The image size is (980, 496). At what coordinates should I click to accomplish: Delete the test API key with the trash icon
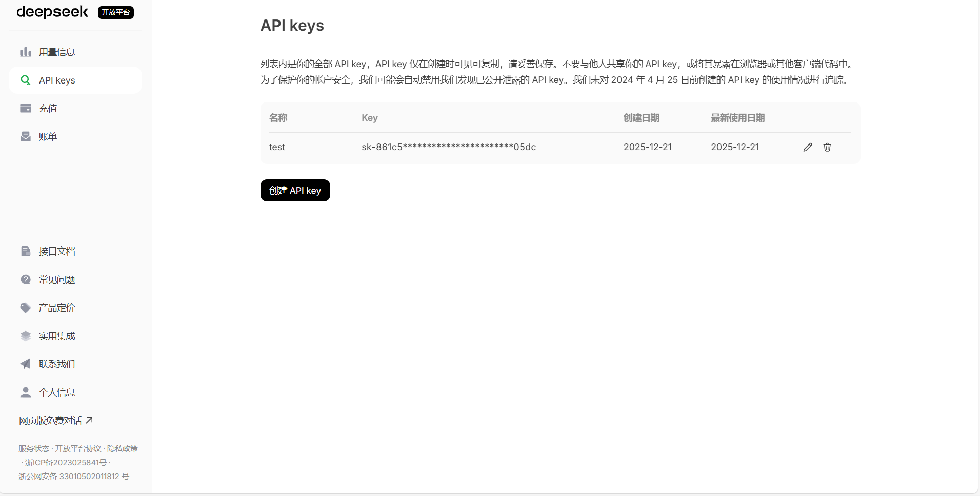pos(827,147)
